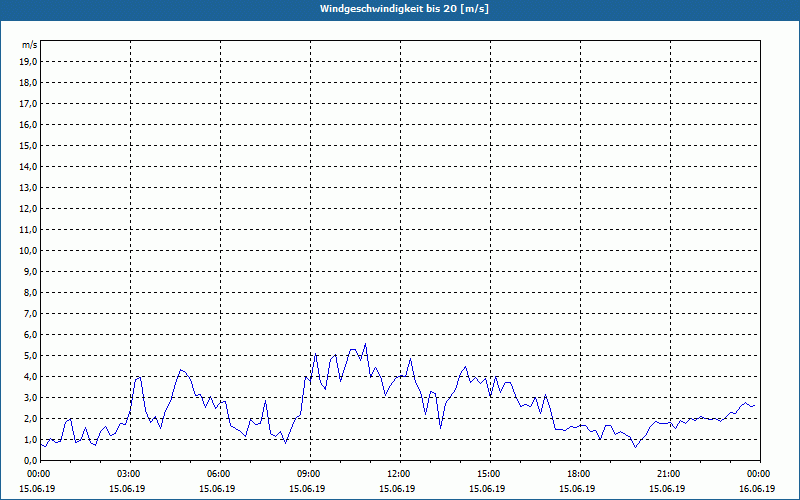This screenshot has height=500, width=800.
Task: Select the 9,0 y-axis value
Action: point(31,271)
